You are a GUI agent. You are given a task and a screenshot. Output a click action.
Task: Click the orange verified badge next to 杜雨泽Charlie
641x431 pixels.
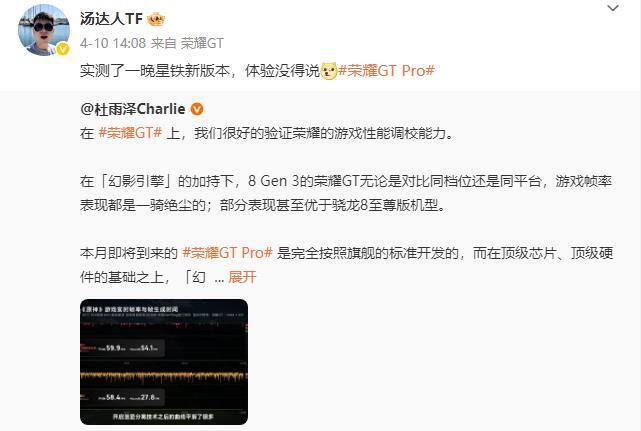pyautogui.click(x=197, y=109)
